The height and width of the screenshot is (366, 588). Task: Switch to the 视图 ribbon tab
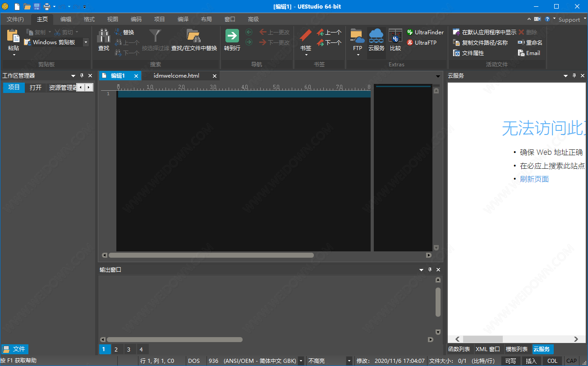113,19
